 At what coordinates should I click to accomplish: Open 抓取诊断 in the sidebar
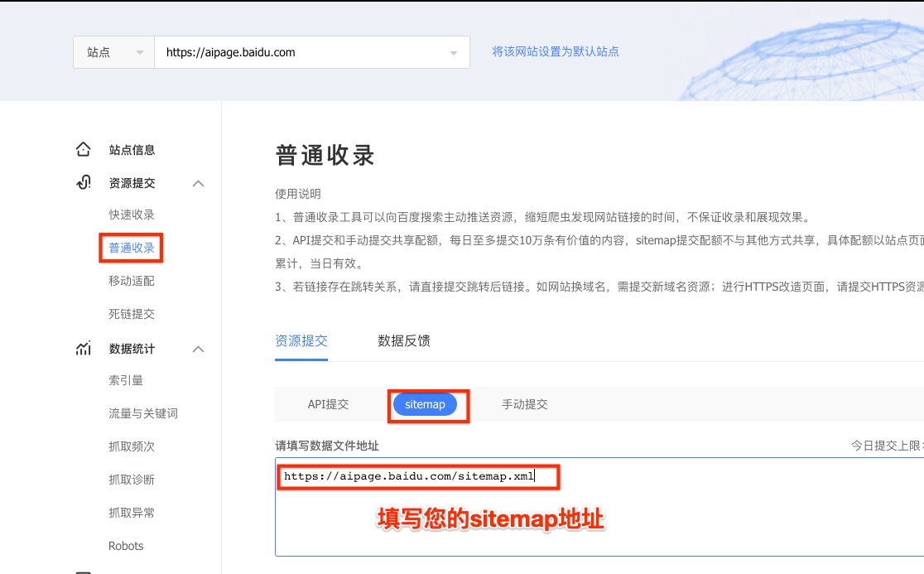coord(132,480)
